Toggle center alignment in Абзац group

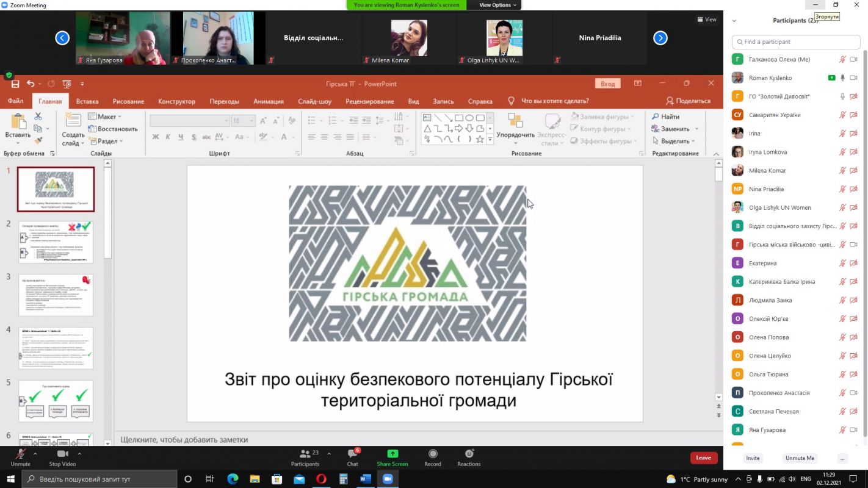click(324, 137)
